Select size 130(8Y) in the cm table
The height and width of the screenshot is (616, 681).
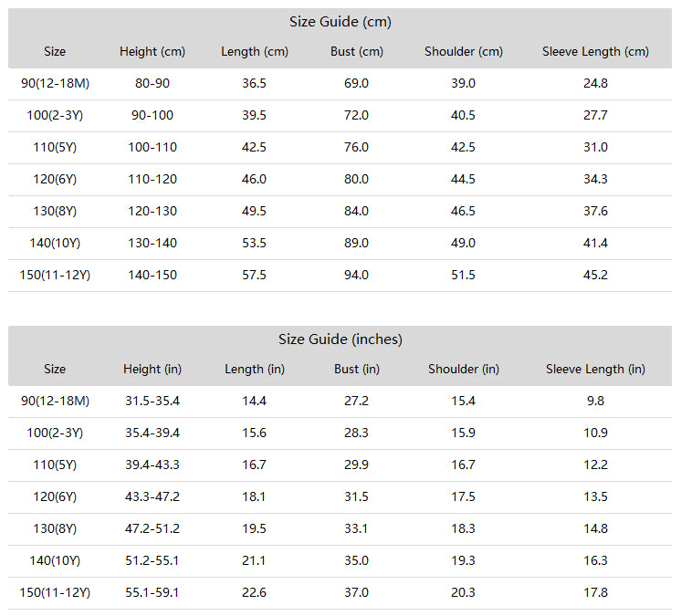tap(55, 211)
